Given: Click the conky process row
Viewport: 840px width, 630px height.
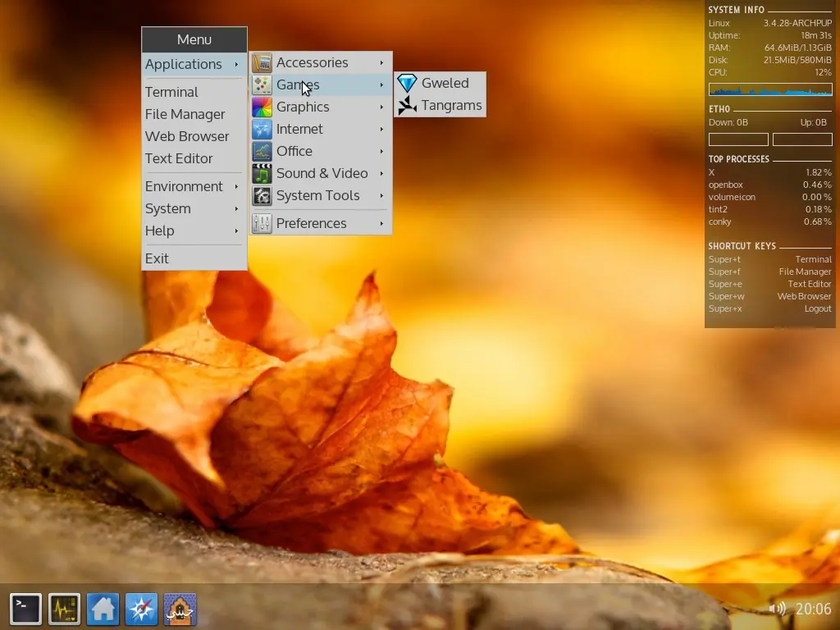Looking at the screenshot, I should coord(769,221).
